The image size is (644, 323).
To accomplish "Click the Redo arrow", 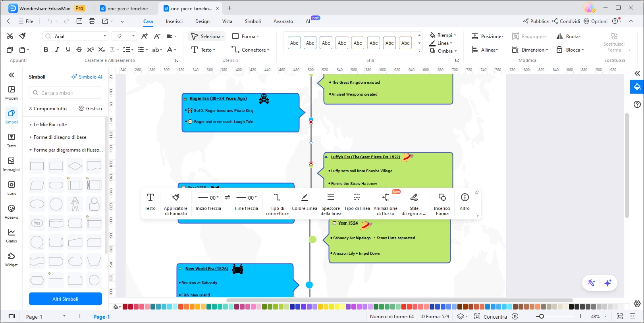I will [x=66, y=21].
